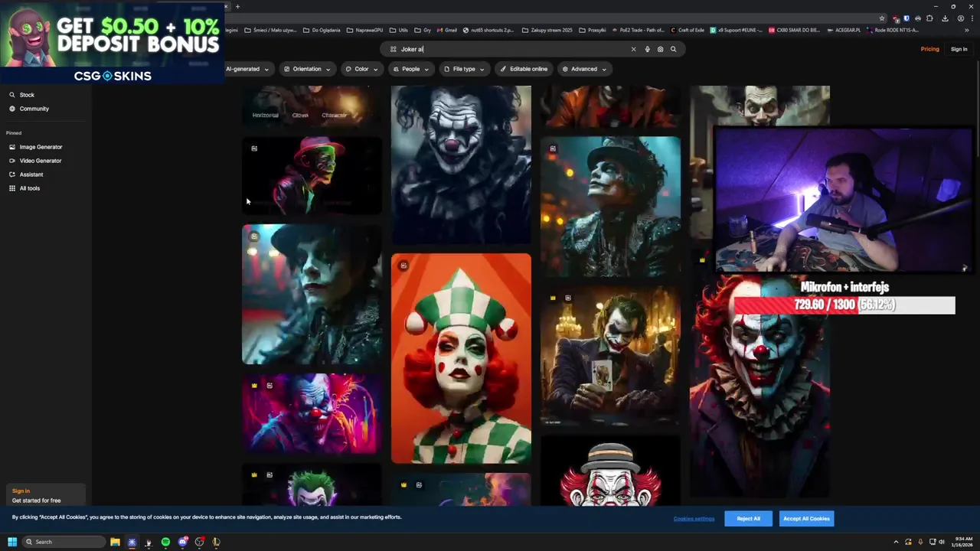Submit search with the magnifier icon
Viewport: 980px width, 551px height.
[674, 49]
